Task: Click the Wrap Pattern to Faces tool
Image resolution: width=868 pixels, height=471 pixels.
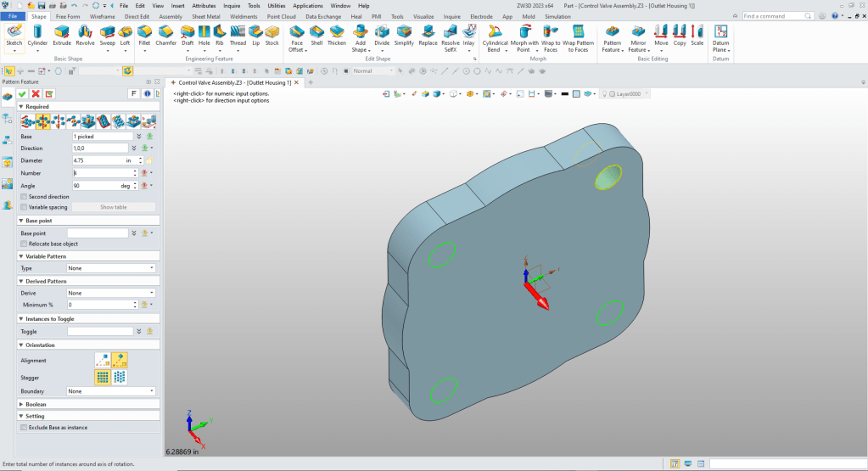Action: [579, 36]
